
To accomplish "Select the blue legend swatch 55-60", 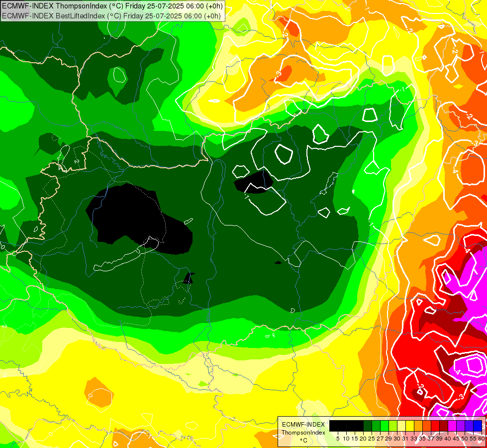I will [x=478, y=426].
